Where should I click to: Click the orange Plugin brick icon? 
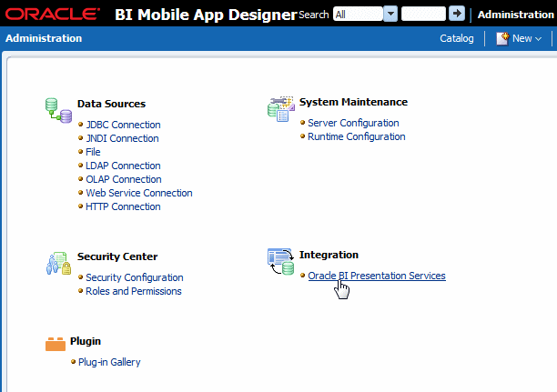pos(56,344)
